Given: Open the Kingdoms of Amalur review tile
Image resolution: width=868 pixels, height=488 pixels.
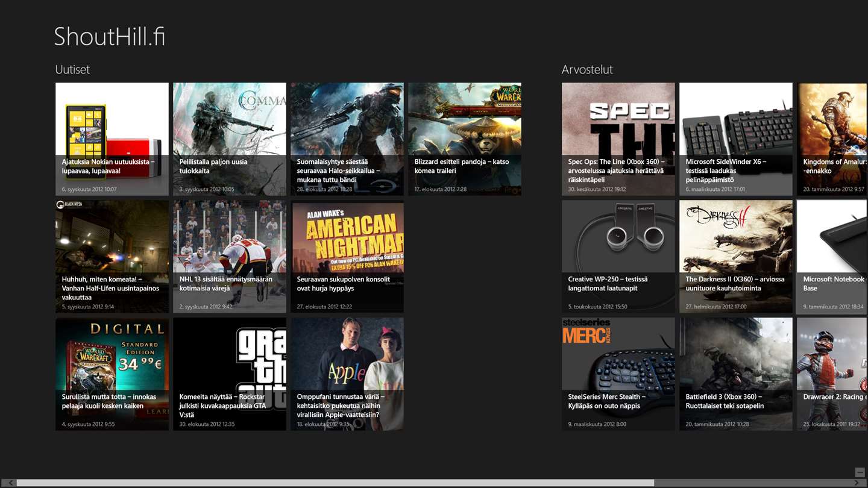Looking at the screenshot, I should pyautogui.click(x=832, y=139).
